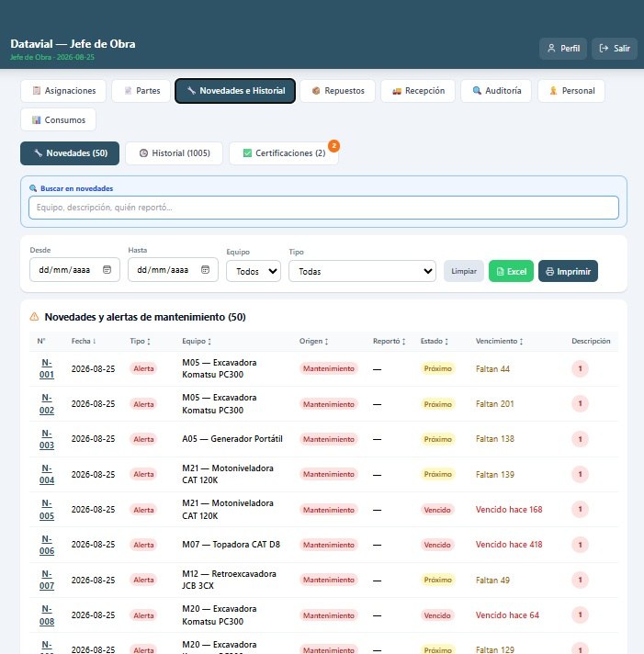Expand the Equipo dropdown set to Todos
The height and width of the screenshot is (654, 644).
point(254,271)
